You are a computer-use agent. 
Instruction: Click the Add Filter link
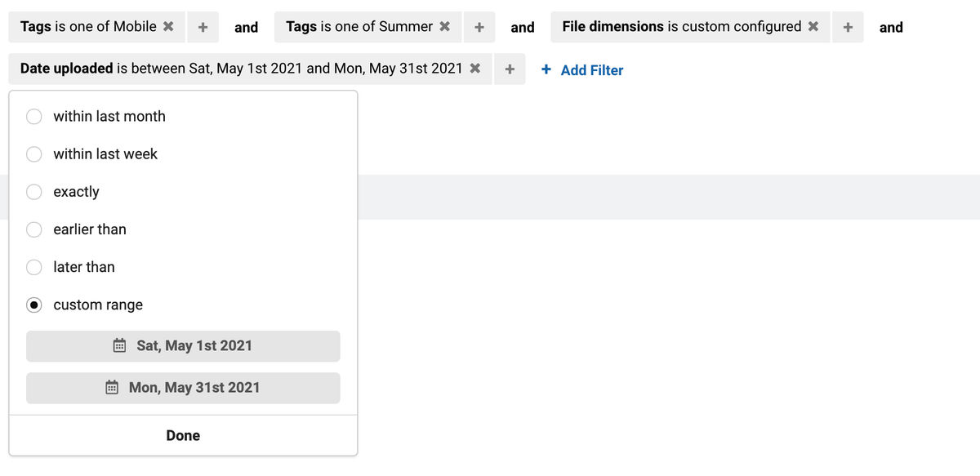click(582, 70)
